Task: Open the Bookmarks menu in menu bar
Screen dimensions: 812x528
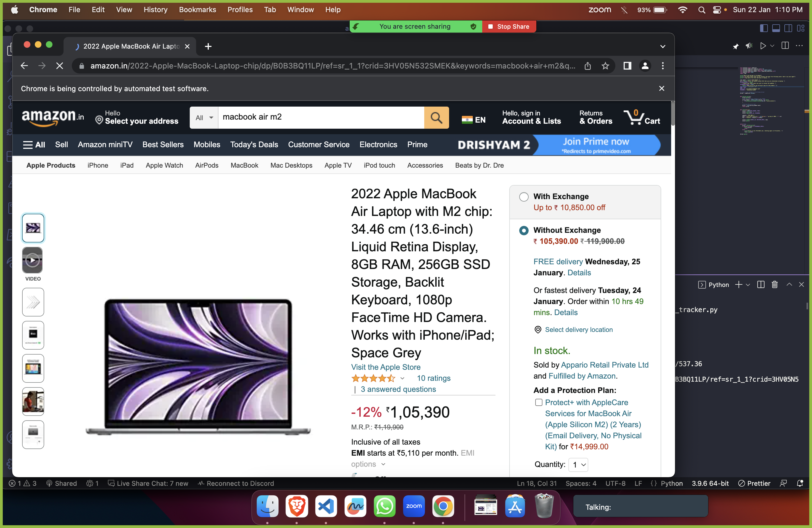Action: click(x=197, y=10)
